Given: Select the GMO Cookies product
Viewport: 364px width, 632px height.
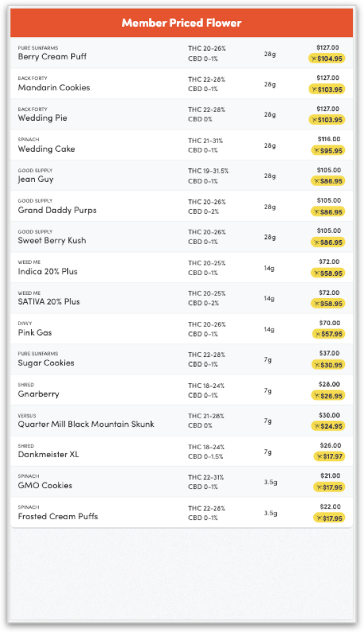Looking at the screenshot, I should 181,482.
